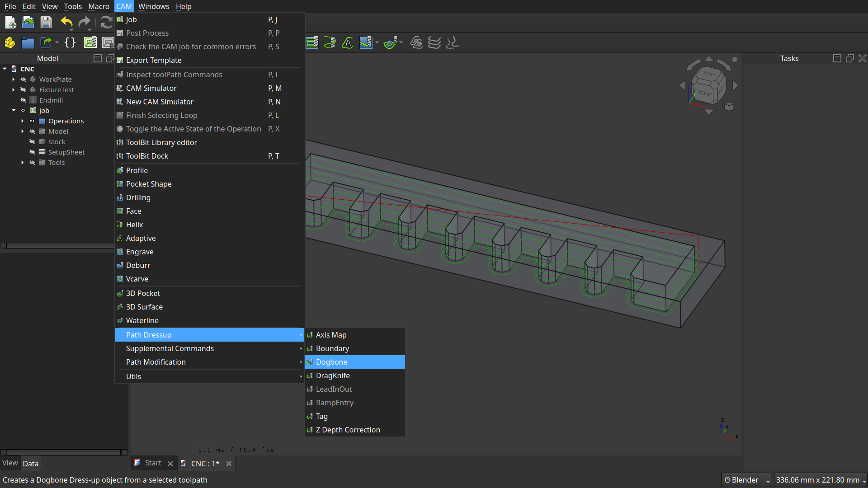
Task: Toggle visibility of Tools group
Action: point(32,162)
